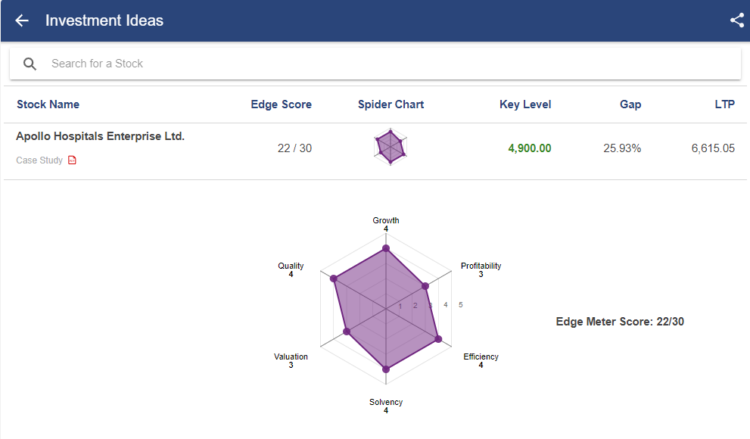Screen dimensions: 750x439
Task: Click the Quality point on radar chart
Action: point(334,279)
